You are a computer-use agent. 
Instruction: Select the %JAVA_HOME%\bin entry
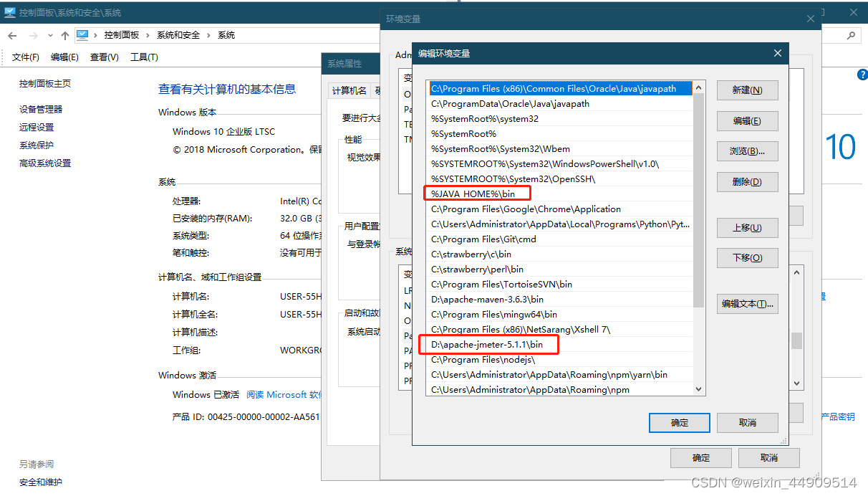(x=559, y=194)
